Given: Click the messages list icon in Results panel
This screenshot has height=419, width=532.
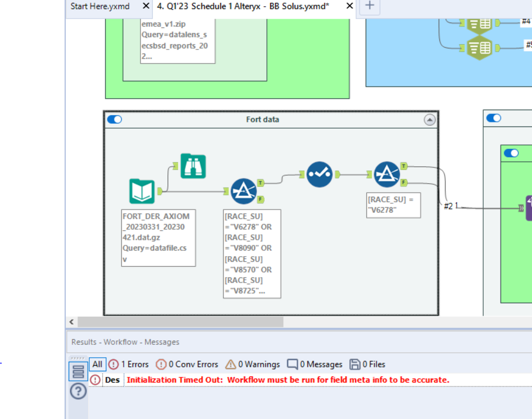Looking at the screenshot, I should click(x=78, y=371).
